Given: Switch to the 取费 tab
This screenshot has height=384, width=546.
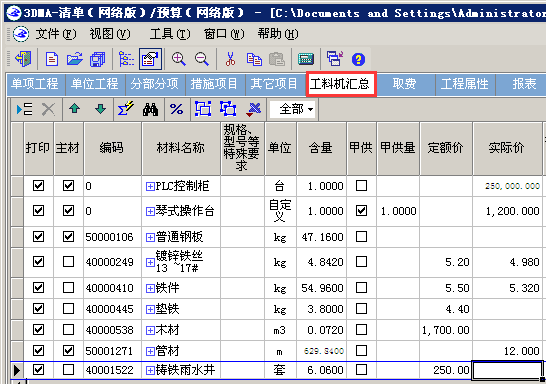Looking at the screenshot, I should tap(404, 84).
